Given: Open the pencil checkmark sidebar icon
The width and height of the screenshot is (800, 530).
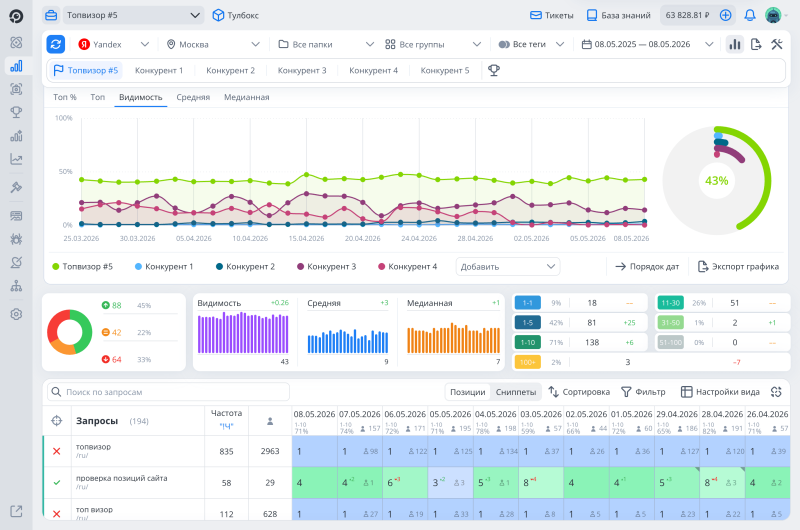Looking at the screenshot, I should pyautogui.click(x=16, y=262).
